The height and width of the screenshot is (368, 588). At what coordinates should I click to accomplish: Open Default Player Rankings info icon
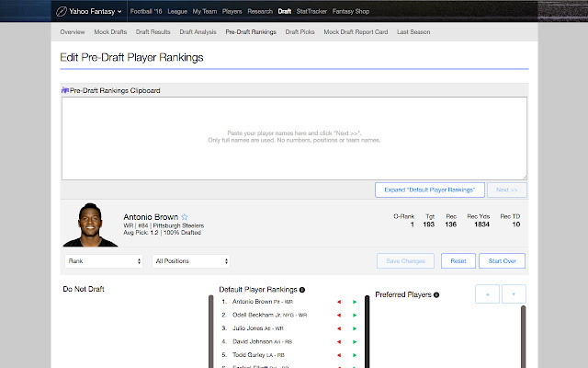[x=302, y=290]
